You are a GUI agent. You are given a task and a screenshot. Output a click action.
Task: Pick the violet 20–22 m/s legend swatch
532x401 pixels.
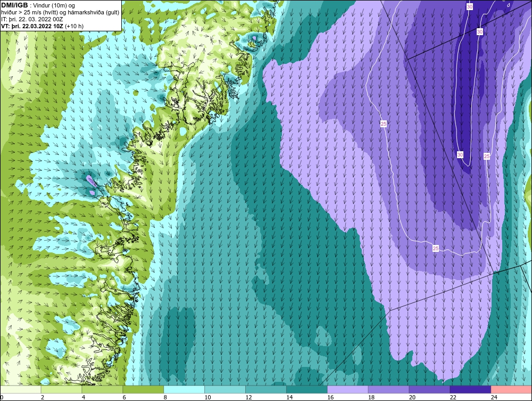429,389
